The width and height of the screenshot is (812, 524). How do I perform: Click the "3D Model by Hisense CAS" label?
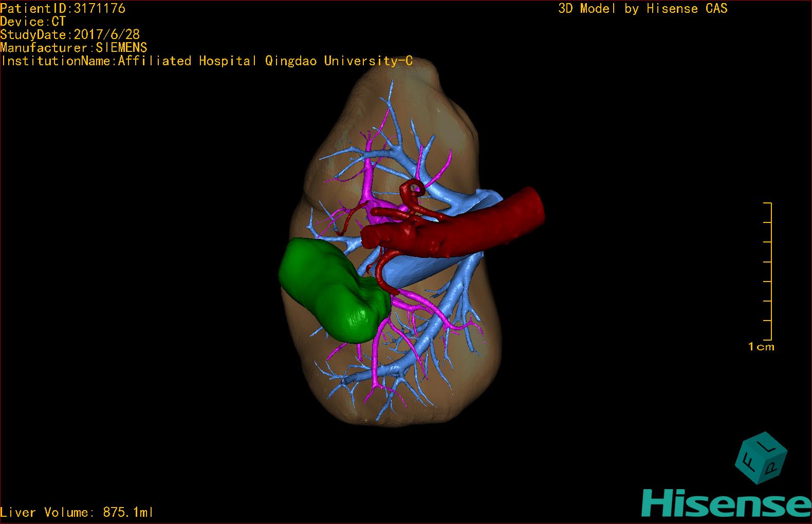point(643,8)
